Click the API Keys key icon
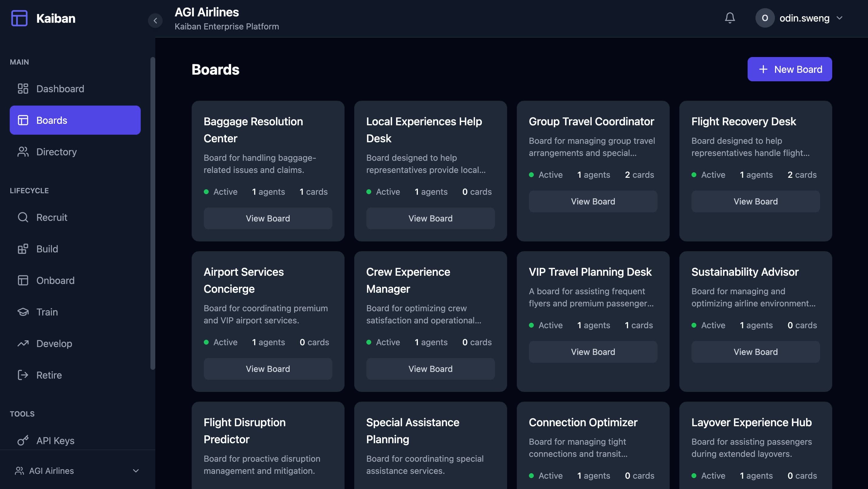The image size is (868, 489). (23, 440)
